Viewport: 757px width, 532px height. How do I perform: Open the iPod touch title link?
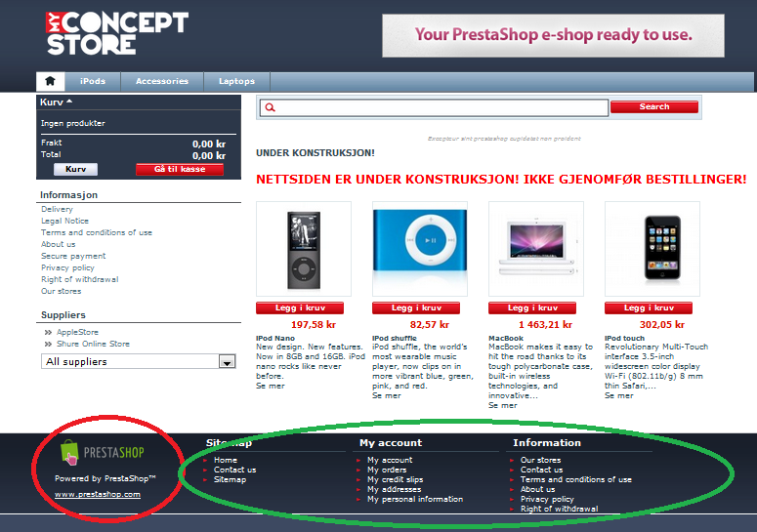coord(624,338)
